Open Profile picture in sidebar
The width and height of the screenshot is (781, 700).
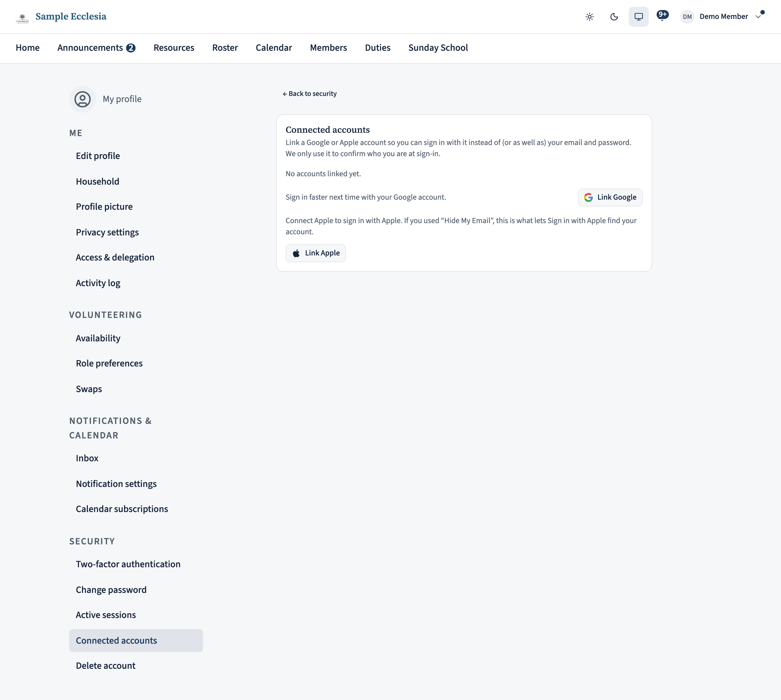(x=136, y=207)
